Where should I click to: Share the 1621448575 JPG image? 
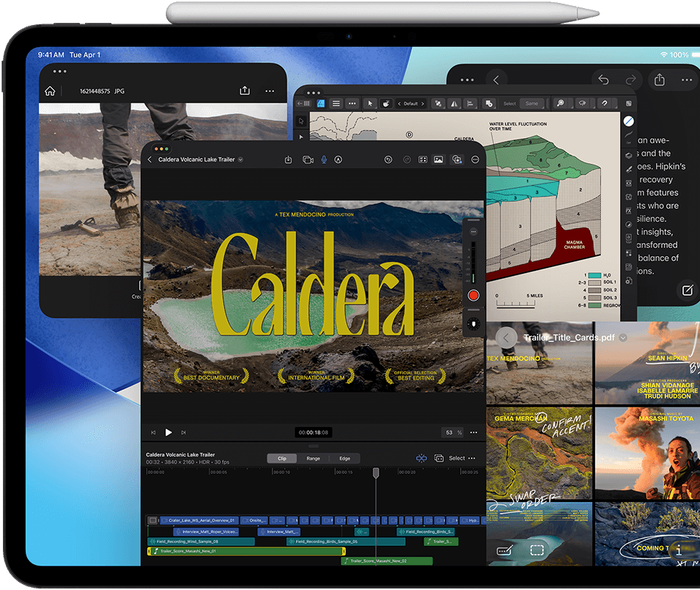pyautogui.click(x=244, y=91)
